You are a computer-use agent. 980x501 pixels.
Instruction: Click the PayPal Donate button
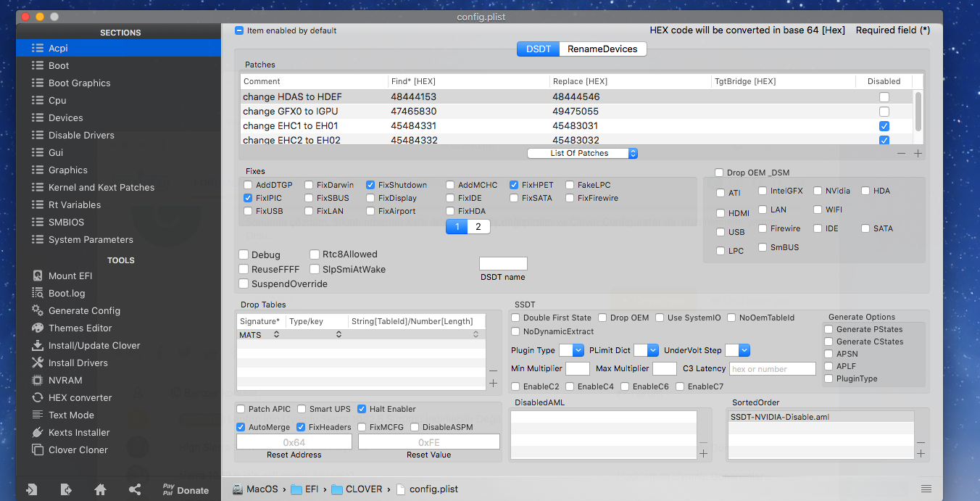(186, 490)
